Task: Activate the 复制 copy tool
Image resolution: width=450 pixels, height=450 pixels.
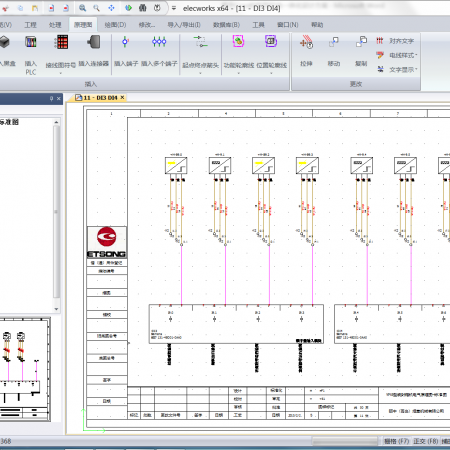Action: (361, 42)
